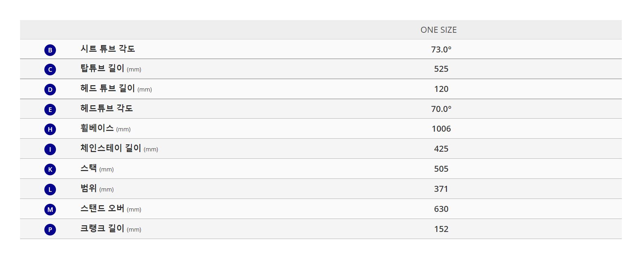
Task: Click the blue K badge icon
Action: pyautogui.click(x=50, y=169)
